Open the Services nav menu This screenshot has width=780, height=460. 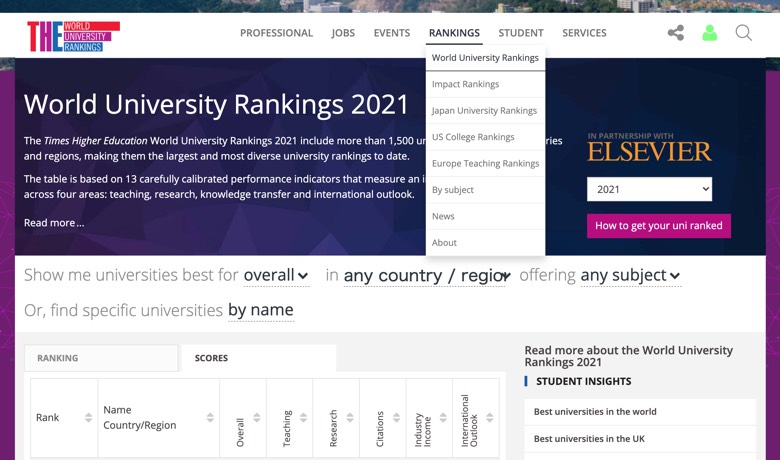coord(585,33)
